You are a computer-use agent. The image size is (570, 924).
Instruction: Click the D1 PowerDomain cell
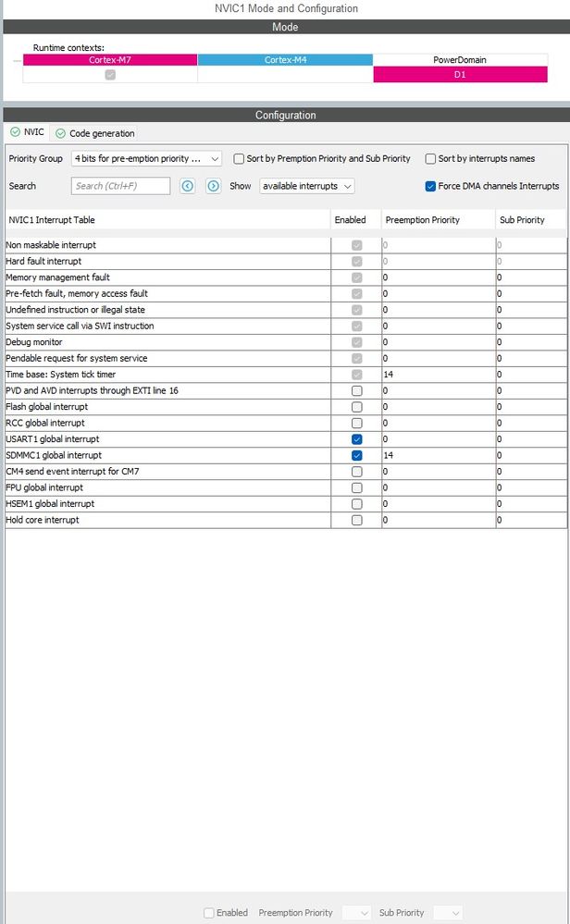coord(460,75)
